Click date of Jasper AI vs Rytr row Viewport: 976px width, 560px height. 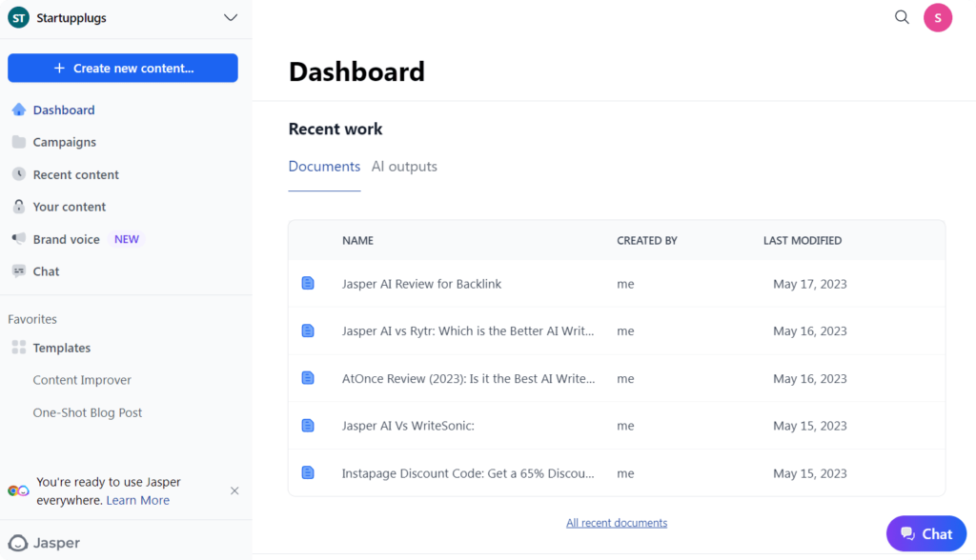(x=810, y=331)
